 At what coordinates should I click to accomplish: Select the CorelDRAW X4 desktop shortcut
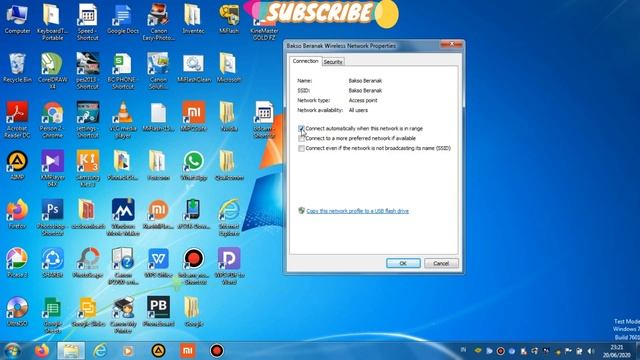[x=52, y=71]
